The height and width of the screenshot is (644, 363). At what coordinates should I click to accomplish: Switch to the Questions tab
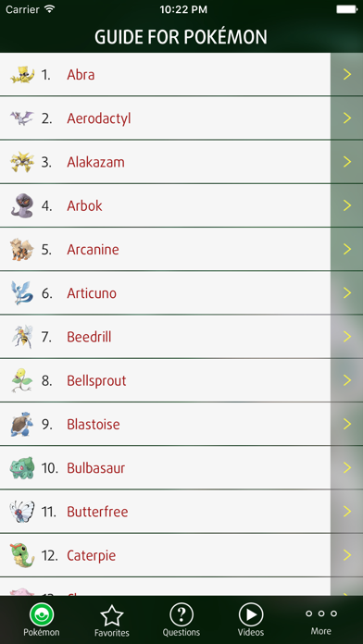coord(181,621)
